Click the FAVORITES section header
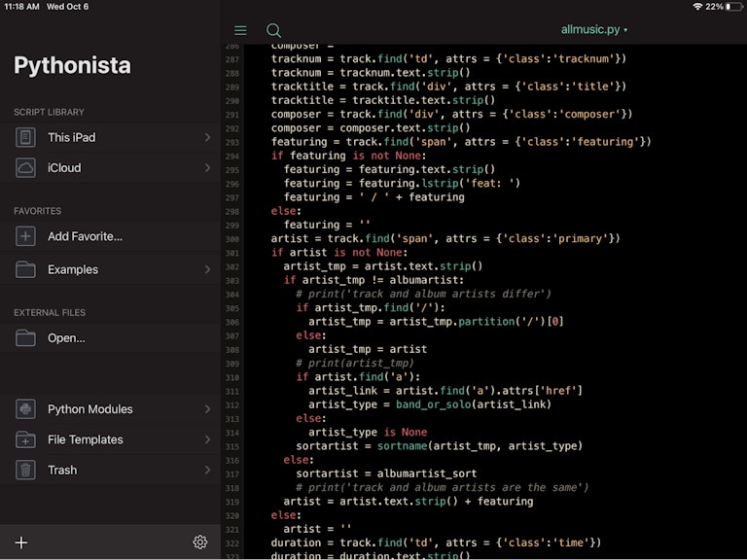This screenshot has height=560, width=747. click(38, 211)
